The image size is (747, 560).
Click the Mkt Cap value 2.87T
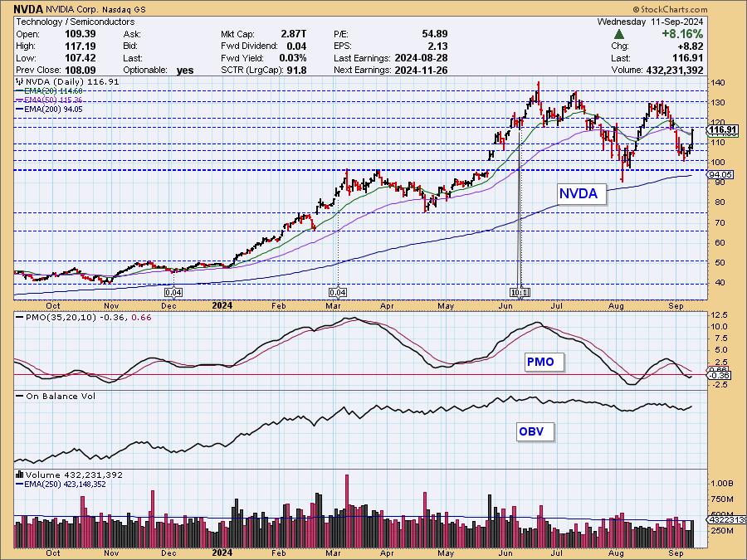294,34
